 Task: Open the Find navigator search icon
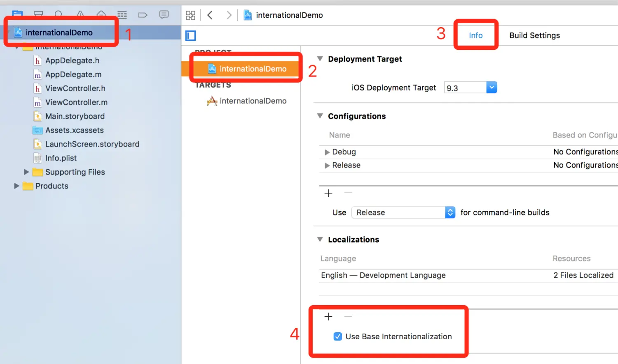click(x=59, y=15)
